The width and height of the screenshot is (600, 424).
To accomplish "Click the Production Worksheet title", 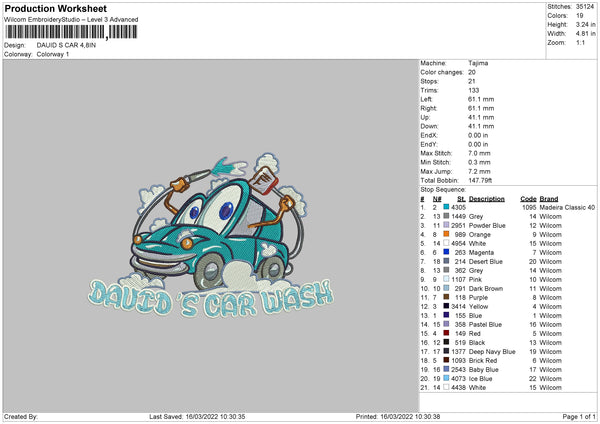I will click(56, 8).
